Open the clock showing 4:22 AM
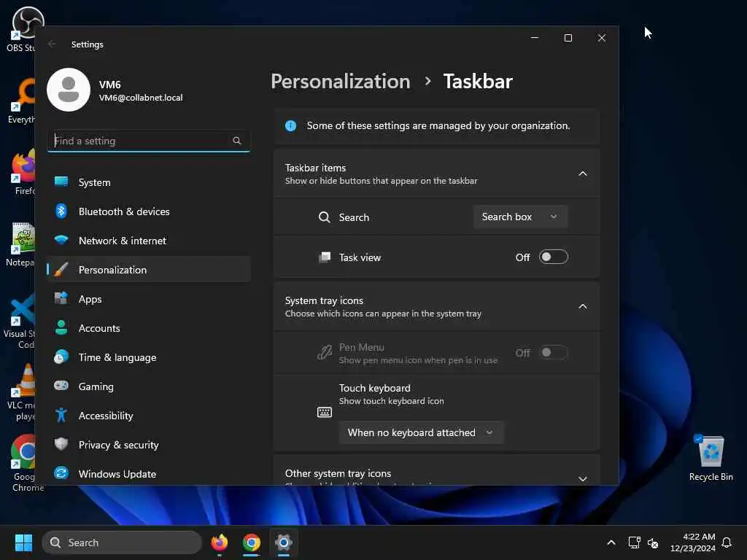Screen dimensions: 747x560 pyautogui.click(x=692, y=542)
